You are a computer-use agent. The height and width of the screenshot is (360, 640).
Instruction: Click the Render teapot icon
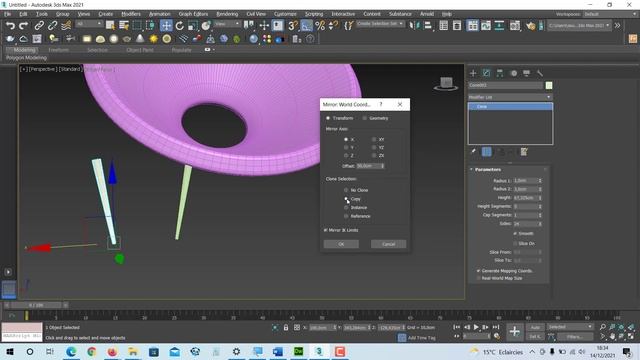pos(530,26)
